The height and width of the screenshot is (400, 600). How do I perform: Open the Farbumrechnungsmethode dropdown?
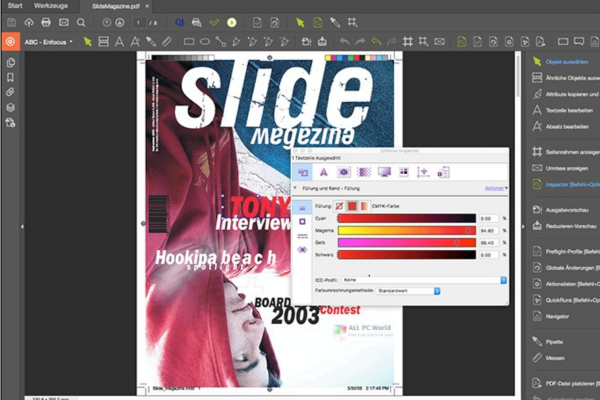[408, 291]
